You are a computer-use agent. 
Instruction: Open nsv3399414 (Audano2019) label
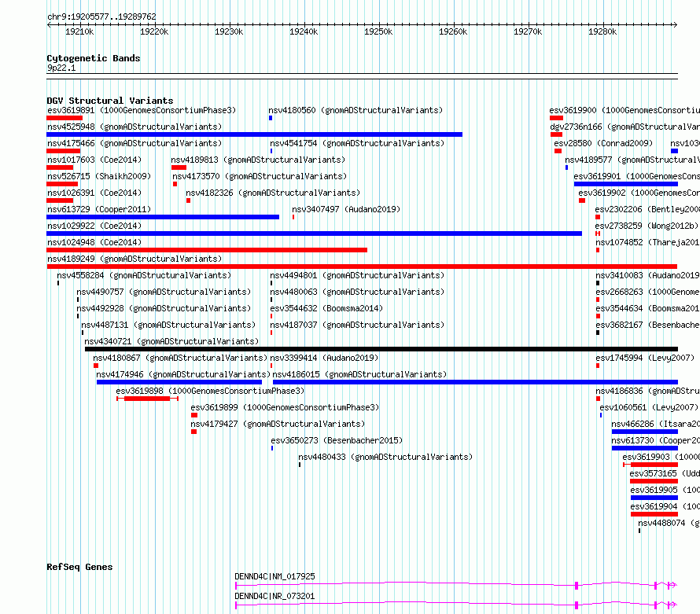coord(324,358)
